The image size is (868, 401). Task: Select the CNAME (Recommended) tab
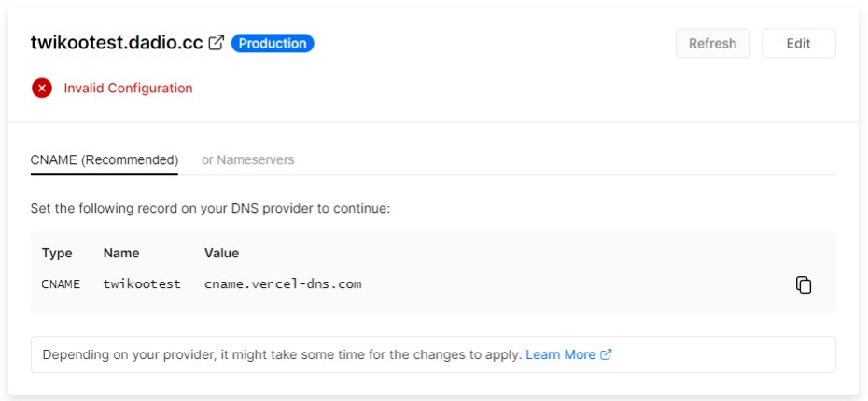[105, 159]
